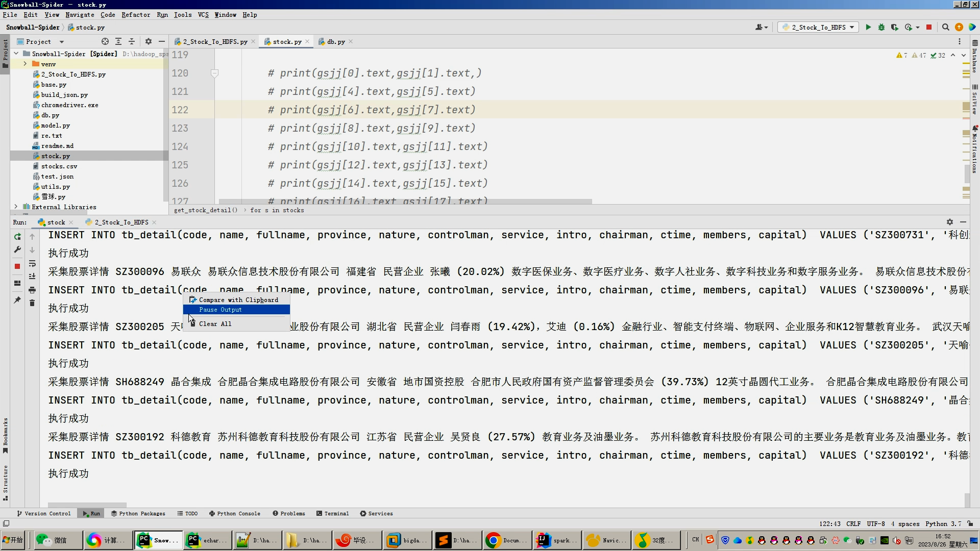Image resolution: width=980 pixels, height=551 pixels.
Task: Click the Settings gear icon in Run panel
Action: point(950,221)
